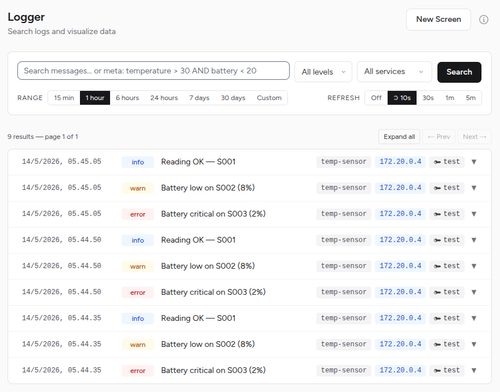Image resolution: width=500 pixels, height=392 pixels.
Task: Click IP 172.20.0.4 on 05.44.35 Battery critical row
Action: [x=400, y=370]
